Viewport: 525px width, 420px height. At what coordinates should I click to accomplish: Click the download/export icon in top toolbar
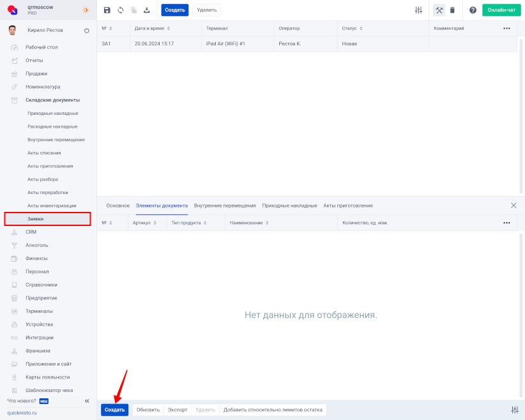click(x=147, y=10)
